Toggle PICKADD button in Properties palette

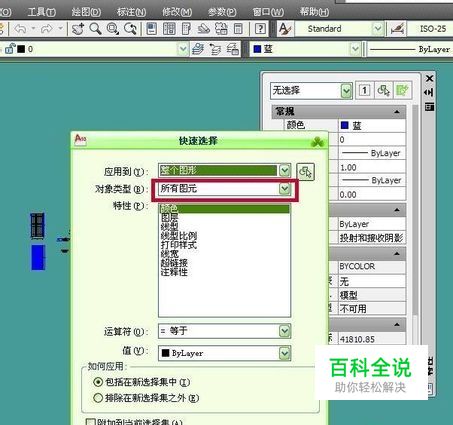click(364, 90)
